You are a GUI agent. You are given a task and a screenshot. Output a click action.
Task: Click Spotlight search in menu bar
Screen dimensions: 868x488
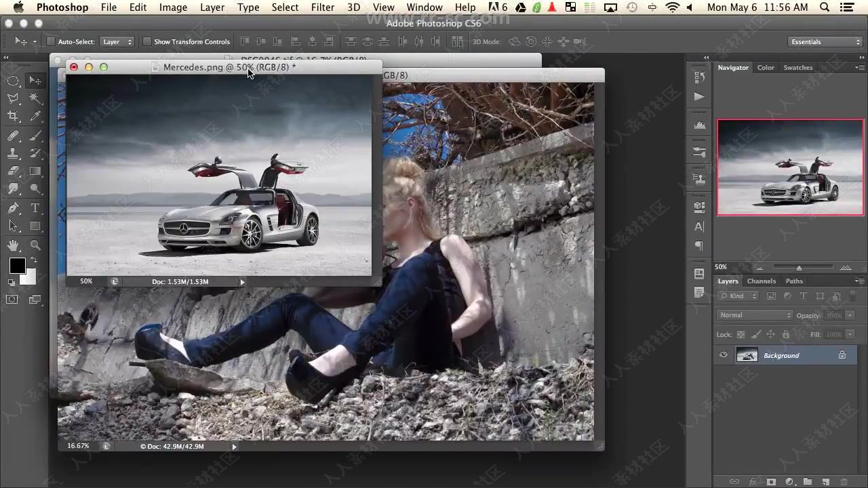[825, 7]
